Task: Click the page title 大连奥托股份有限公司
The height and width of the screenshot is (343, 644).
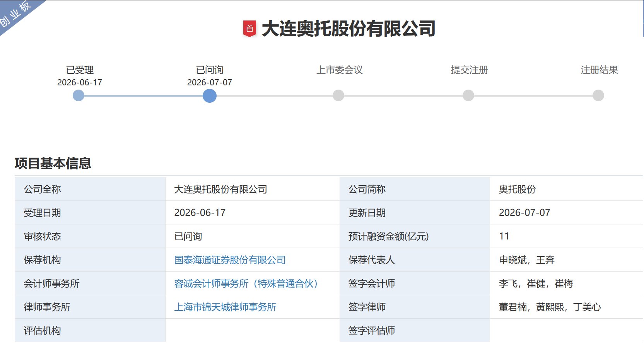Action: (348, 29)
